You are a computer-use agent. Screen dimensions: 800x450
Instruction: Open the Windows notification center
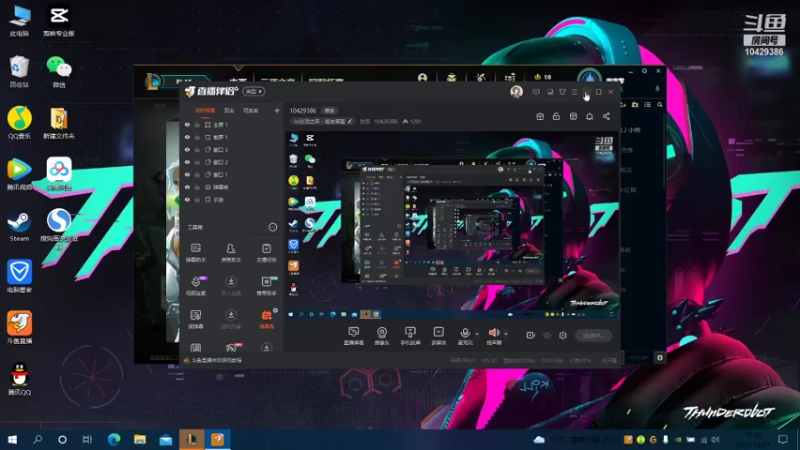[783, 439]
